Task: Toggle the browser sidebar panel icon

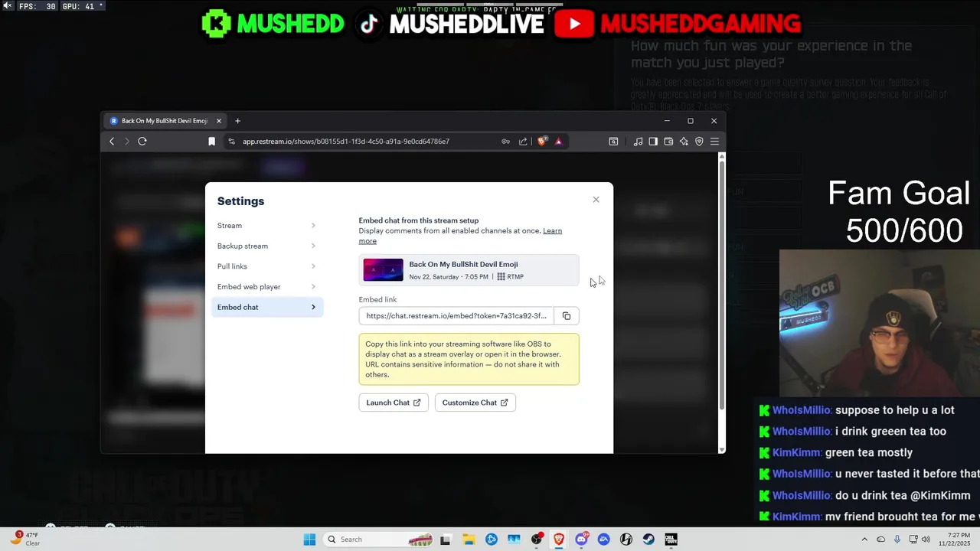Action: (x=653, y=142)
